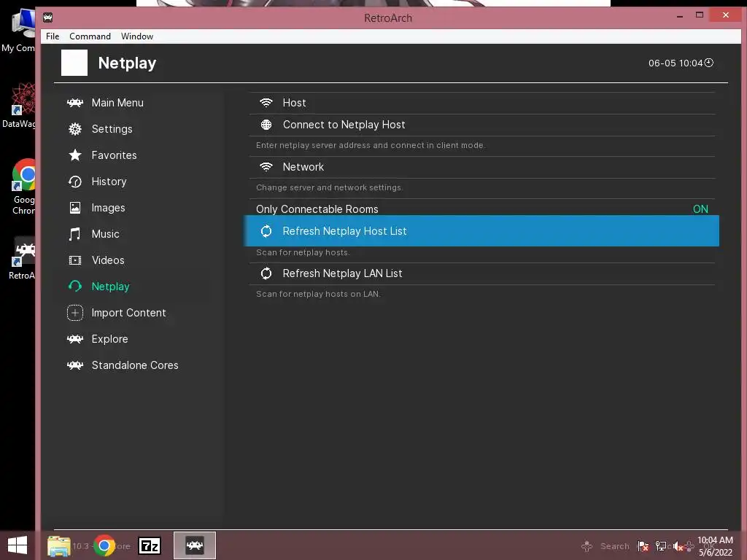This screenshot has width=747, height=560.
Task: Click the clock icon next to 06-05 10:04
Action: click(709, 63)
